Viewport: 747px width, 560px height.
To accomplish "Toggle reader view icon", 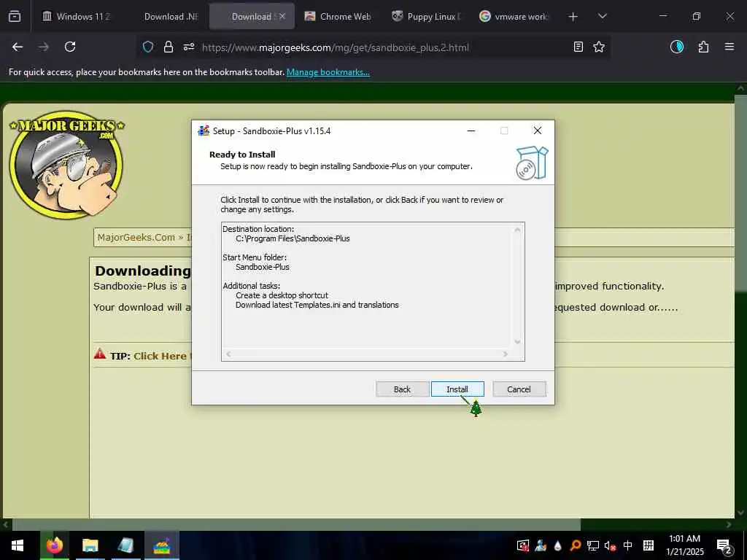I will coord(578,47).
